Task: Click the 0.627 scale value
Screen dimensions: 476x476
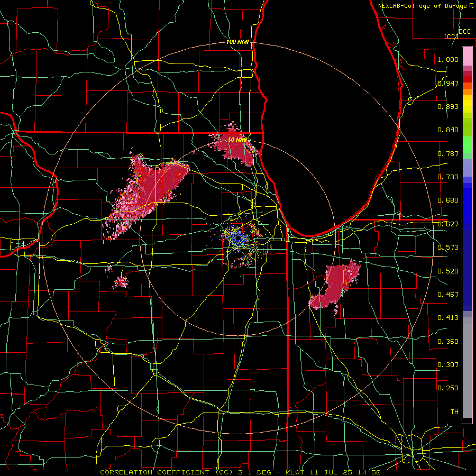Action: tap(448, 224)
